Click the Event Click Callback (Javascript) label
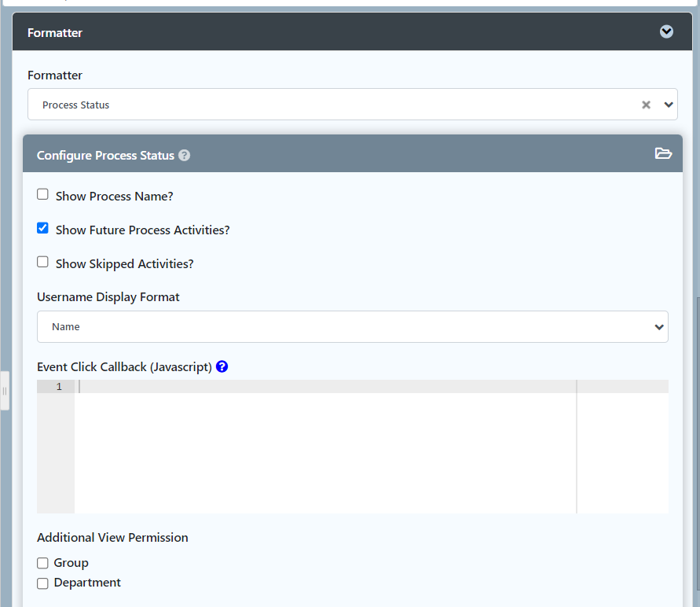 (x=124, y=366)
